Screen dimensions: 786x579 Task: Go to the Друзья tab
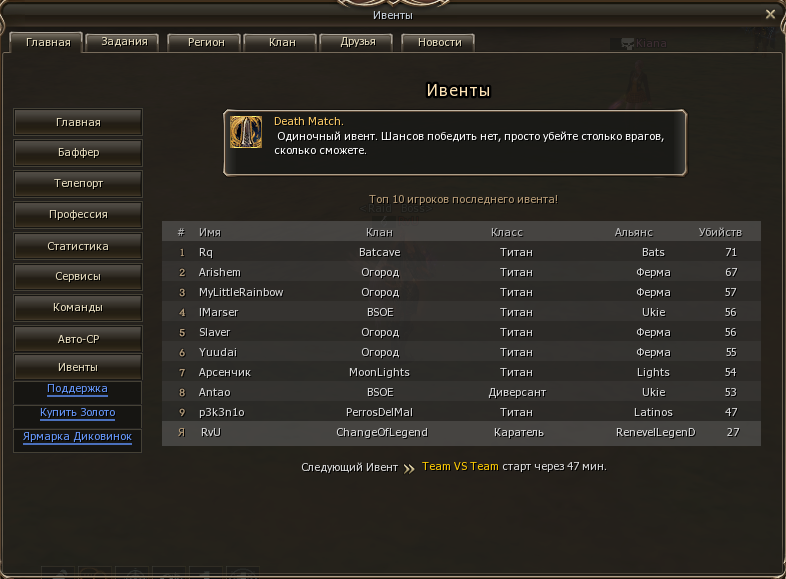[x=358, y=42]
